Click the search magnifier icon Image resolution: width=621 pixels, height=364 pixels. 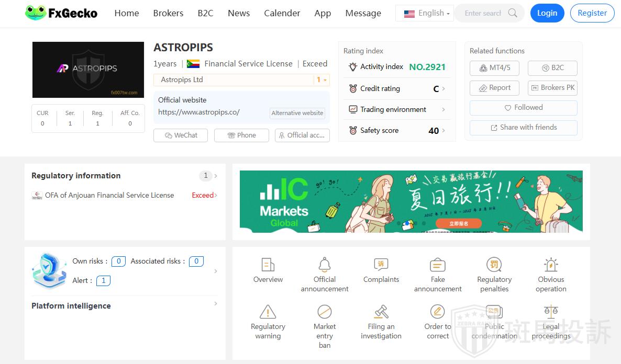pyautogui.click(x=513, y=13)
